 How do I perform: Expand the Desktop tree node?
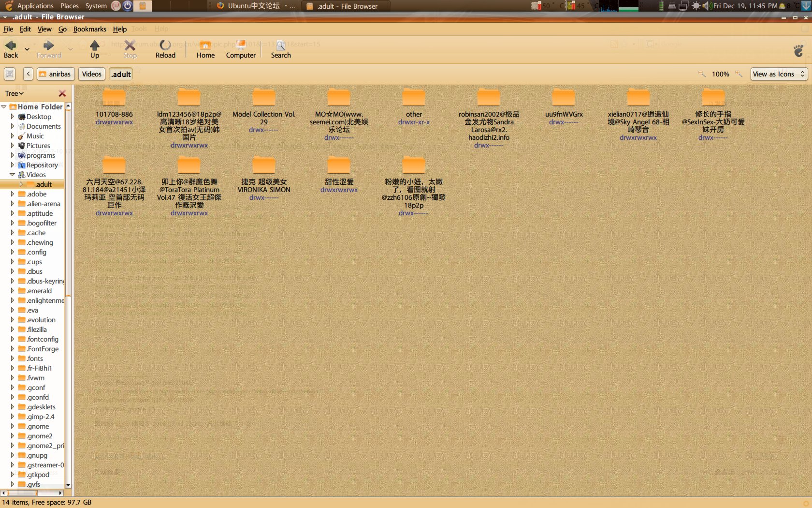point(13,116)
